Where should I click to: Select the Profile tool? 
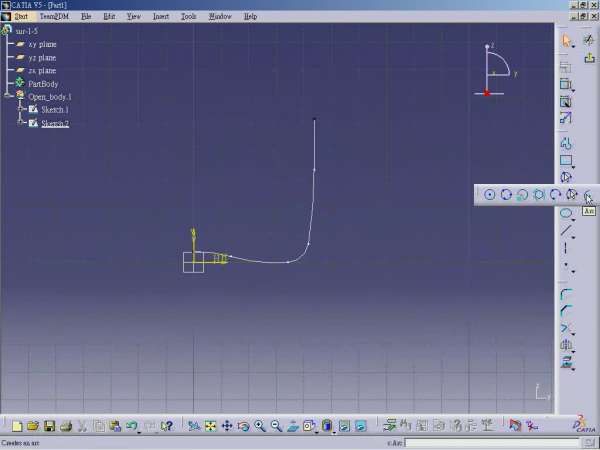pyautogui.click(x=566, y=143)
